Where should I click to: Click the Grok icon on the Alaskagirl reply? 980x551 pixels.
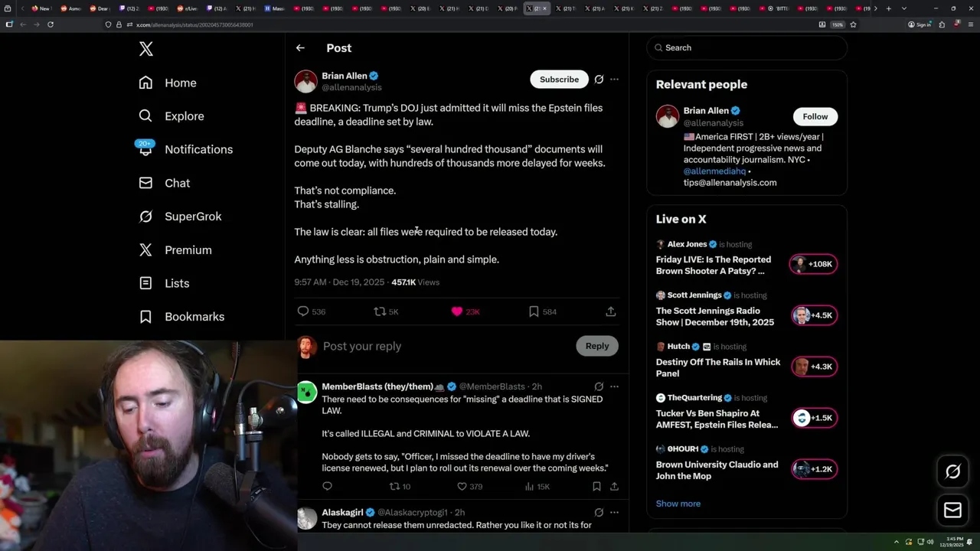599,513
